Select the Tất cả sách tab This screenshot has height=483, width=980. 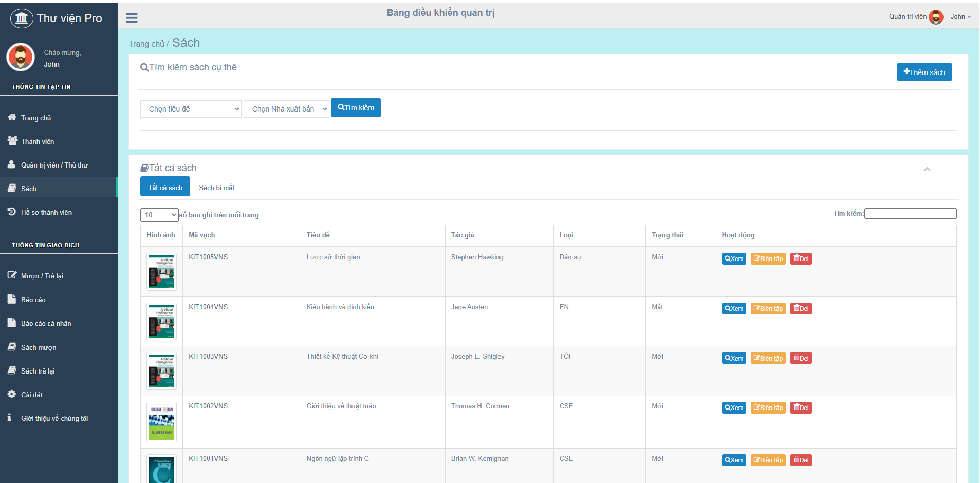[x=165, y=187]
